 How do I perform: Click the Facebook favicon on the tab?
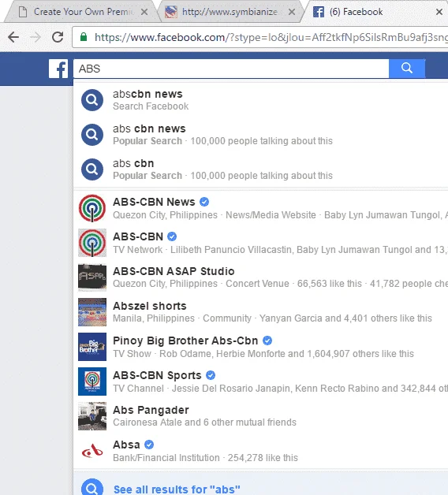point(319,12)
